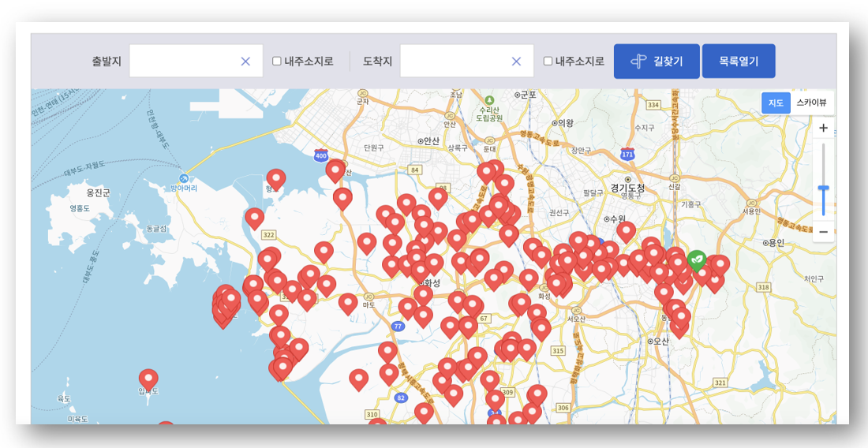This screenshot has height=448, width=868.
Task: Check 내주소지로 box next to 출발지
Action: tap(277, 61)
